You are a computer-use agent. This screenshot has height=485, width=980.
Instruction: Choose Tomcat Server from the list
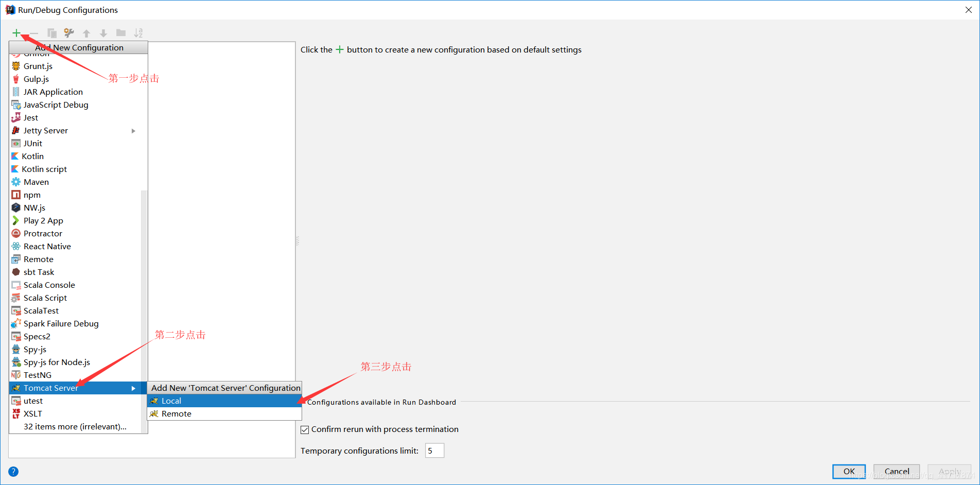75,388
